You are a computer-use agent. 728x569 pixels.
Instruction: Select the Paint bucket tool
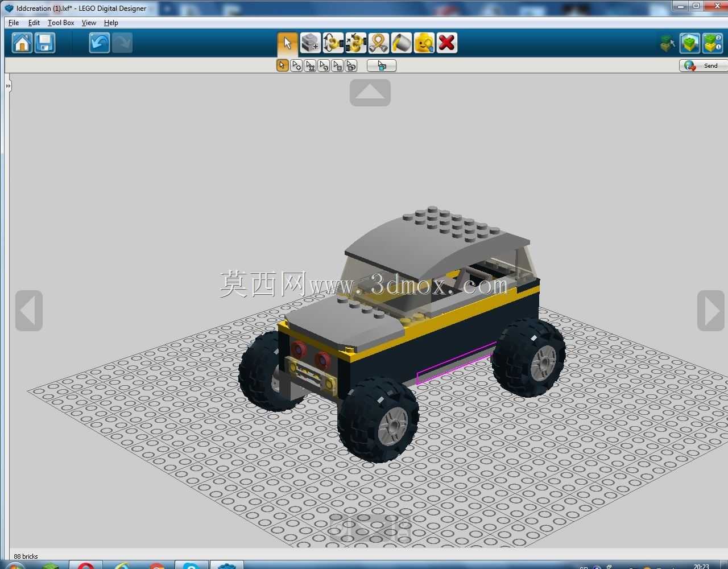(x=401, y=43)
